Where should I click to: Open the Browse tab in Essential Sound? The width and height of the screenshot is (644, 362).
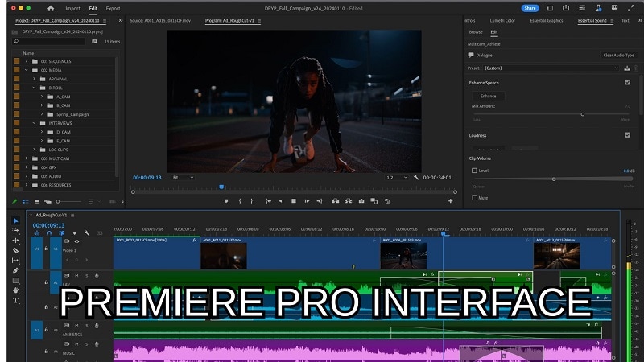click(x=476, y=32)
